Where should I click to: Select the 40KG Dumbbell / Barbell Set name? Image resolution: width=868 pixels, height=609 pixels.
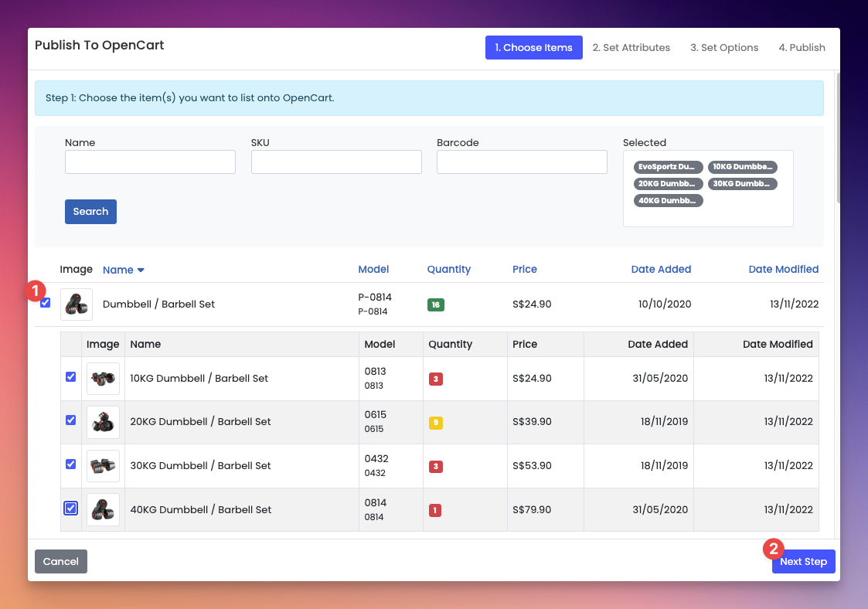200,509
